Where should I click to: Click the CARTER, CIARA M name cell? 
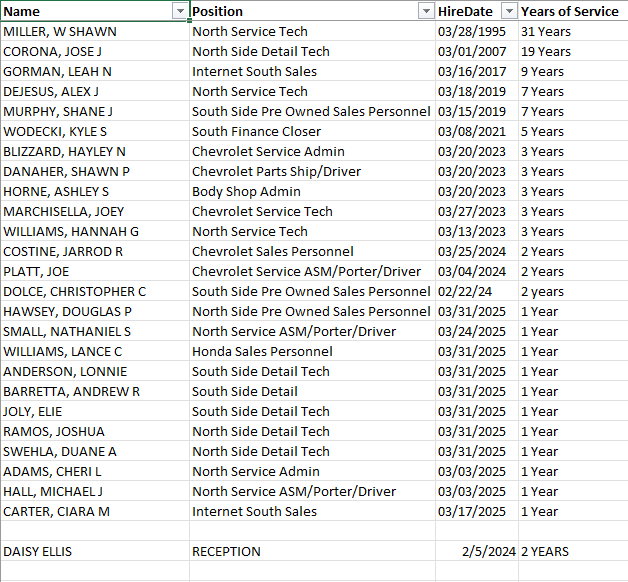[56, 511]
